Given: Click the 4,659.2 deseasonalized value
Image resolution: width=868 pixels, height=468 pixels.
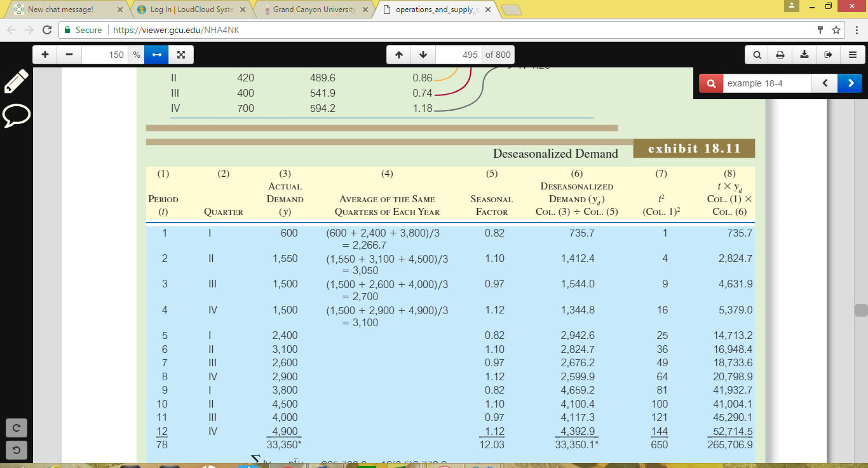Looking at the screenshot, I should 578,390.
